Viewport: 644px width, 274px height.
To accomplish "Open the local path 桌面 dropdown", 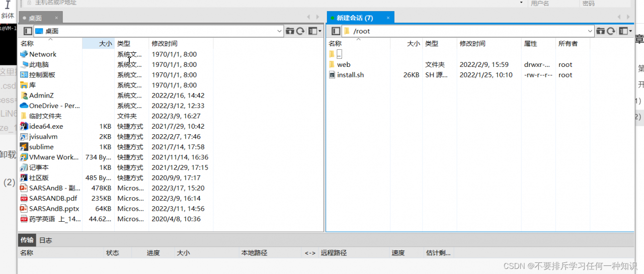I will click(x=280, y=31).
